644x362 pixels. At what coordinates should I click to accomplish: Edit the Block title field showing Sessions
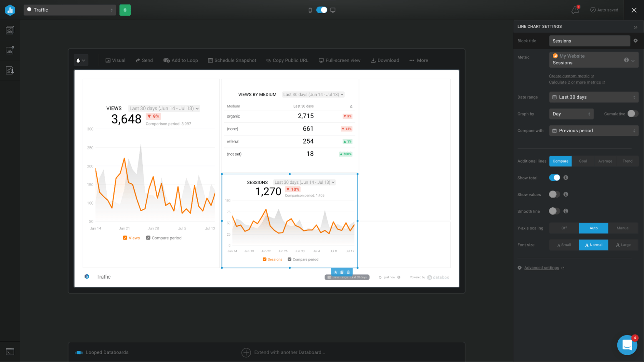[x=589, y=41]
